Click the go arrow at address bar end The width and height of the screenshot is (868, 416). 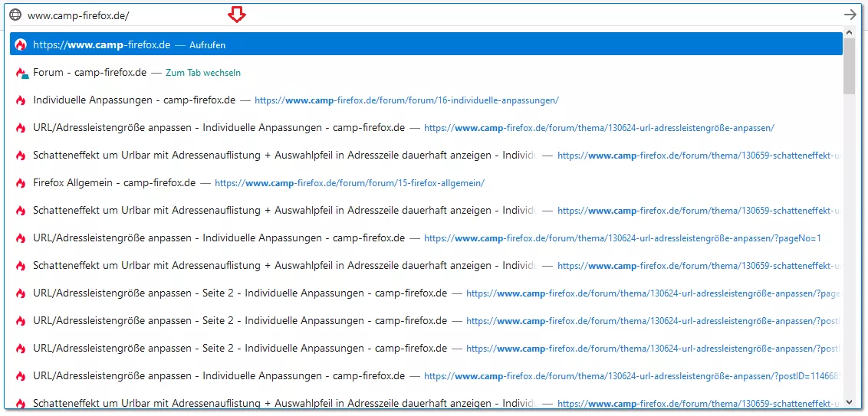point(850,15)
